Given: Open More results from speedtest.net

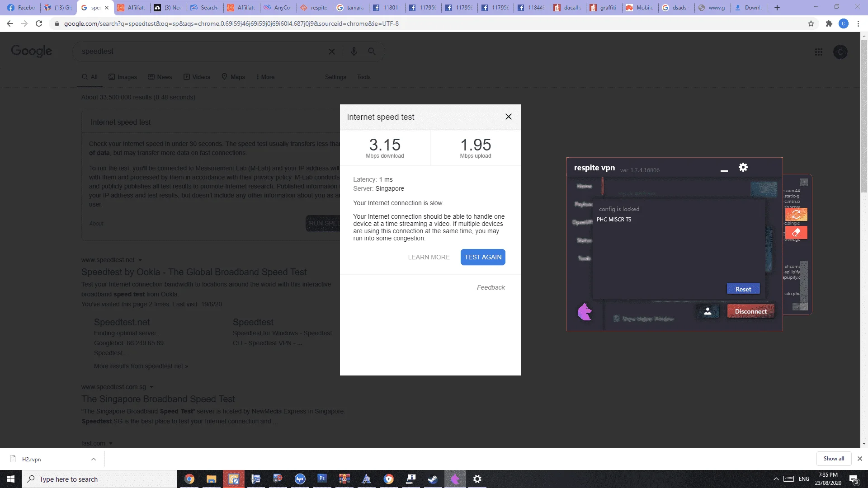Looking at the screenshot, I should coord(141,366).
